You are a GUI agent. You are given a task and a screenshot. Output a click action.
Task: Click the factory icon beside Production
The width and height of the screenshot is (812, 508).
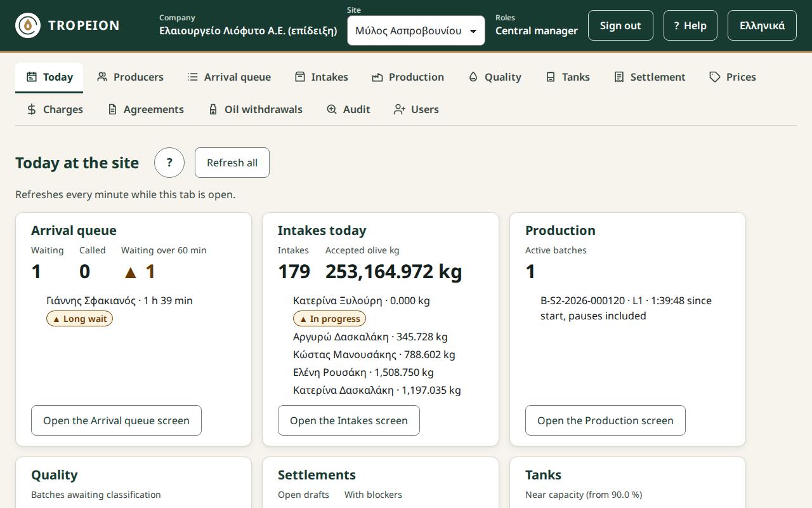[x=377, y=77]
